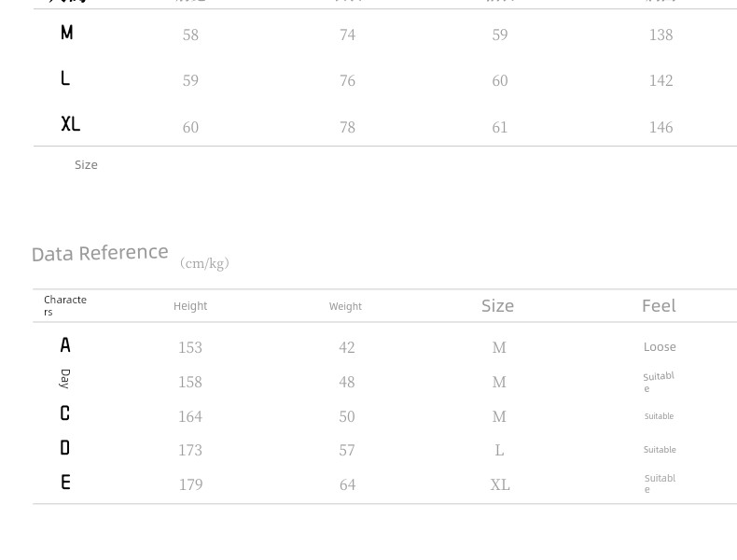The height and width of the screenshot is (560, 737).
Task: Click the Feel column header
Action: pyautogui.click(x=659, y=306)
